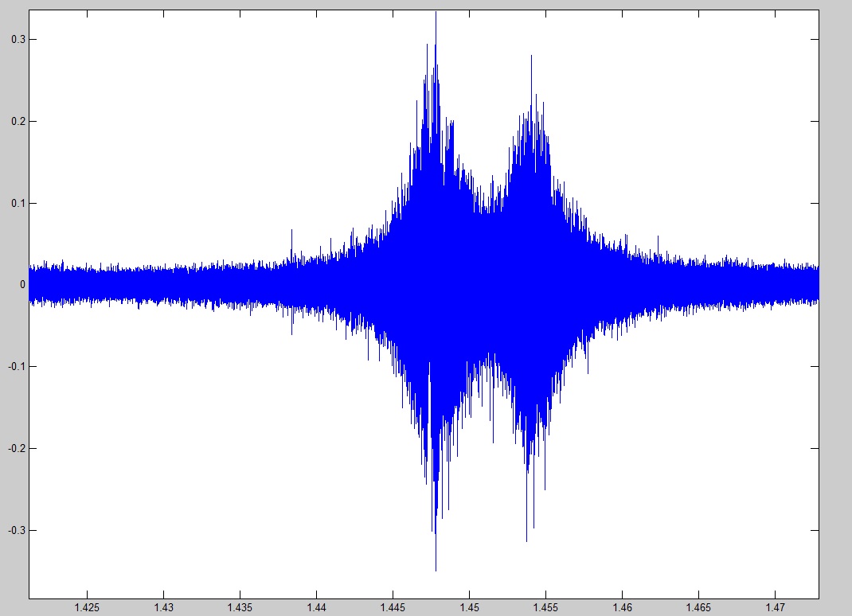Click the 1.44 x-axis tick label
The image size is (852, 616).
click(316, 608)
